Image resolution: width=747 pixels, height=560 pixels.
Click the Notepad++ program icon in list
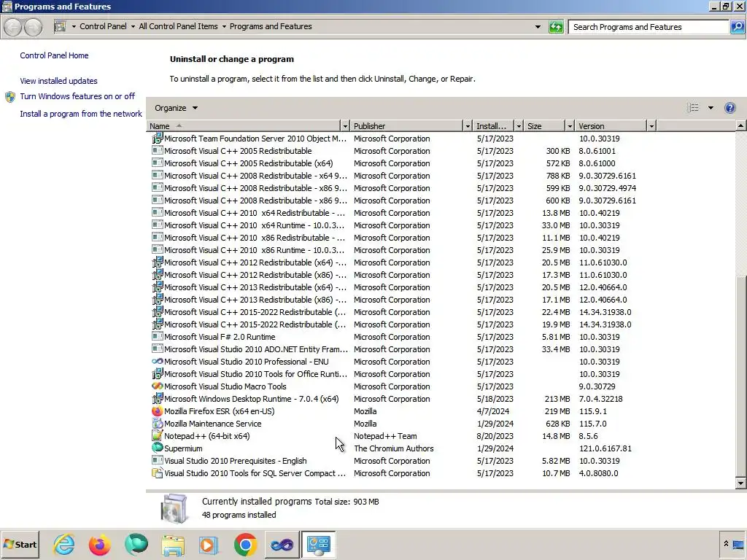(x=157, y=436)
